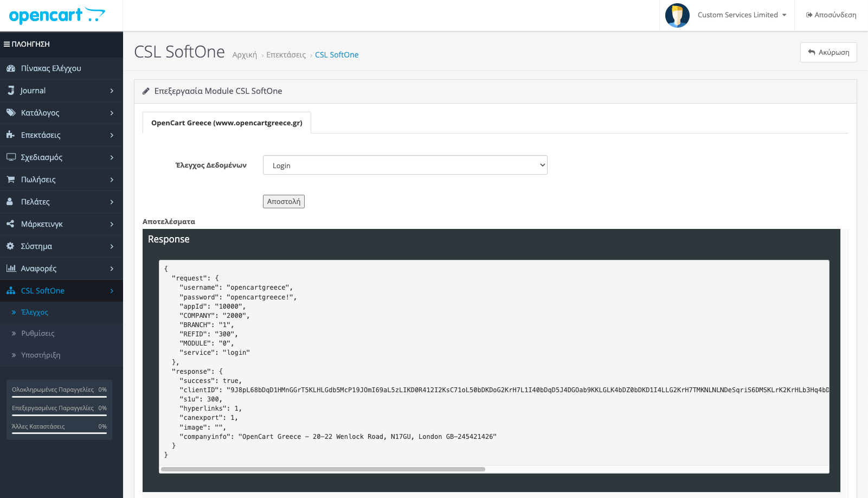Screen dimensions: 868x498
Task: Expand the Κατάλογος menu chevron
Action: [x=112, y=113]
